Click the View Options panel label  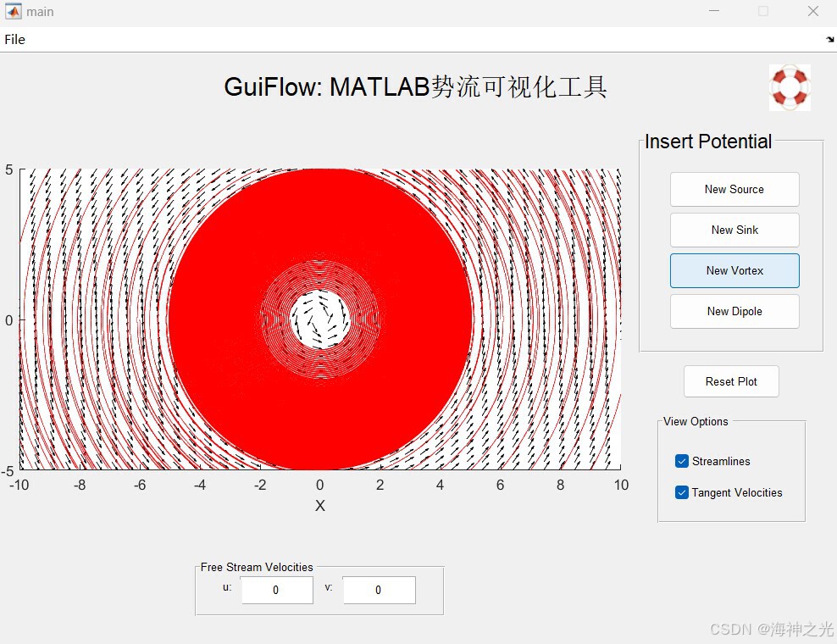click(696, 421)
